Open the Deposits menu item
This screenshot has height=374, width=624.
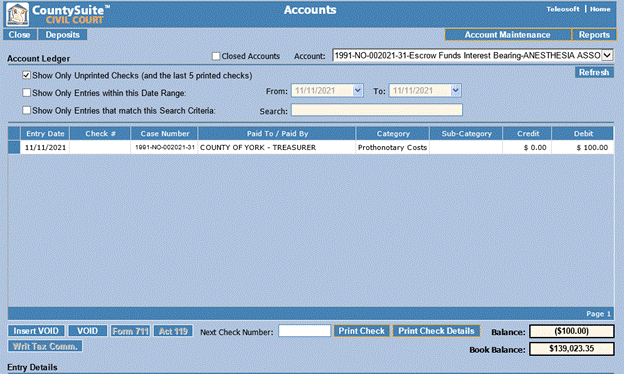(x=62, y=35)
